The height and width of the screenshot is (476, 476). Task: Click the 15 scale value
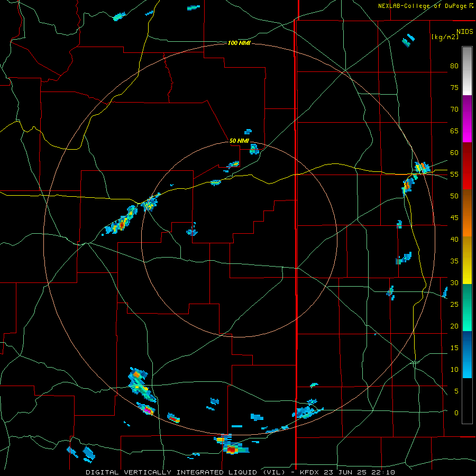[x=454, y=348]
